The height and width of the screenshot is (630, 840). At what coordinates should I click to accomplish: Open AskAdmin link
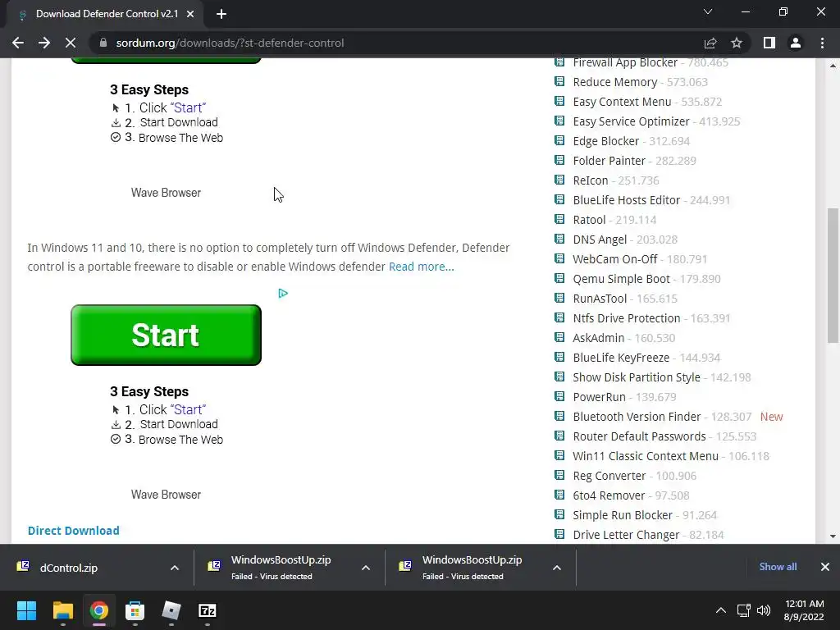click(x=598, y=338)
